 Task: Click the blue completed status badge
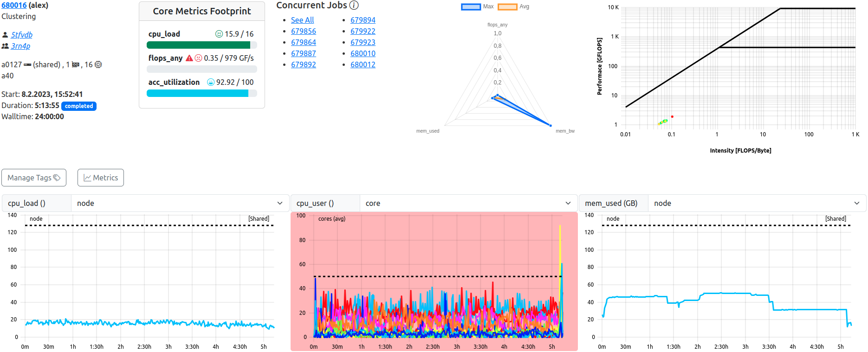pos(79,106)
